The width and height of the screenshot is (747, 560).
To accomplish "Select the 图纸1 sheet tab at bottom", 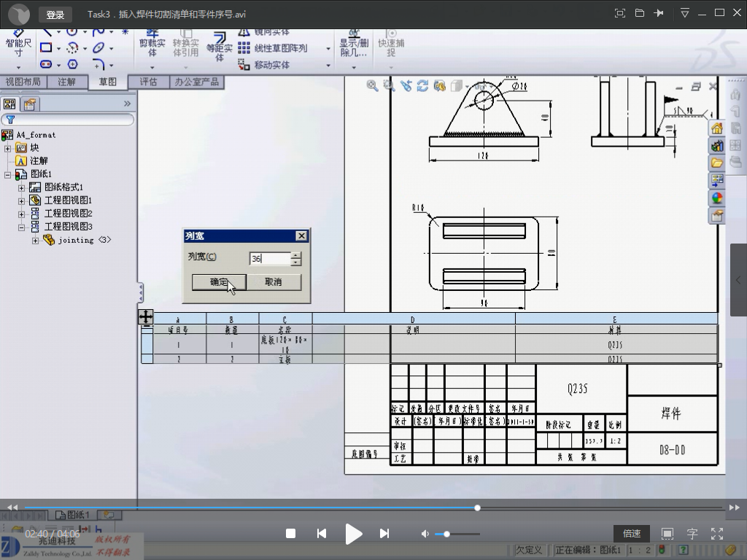I will tap(73, 515).
